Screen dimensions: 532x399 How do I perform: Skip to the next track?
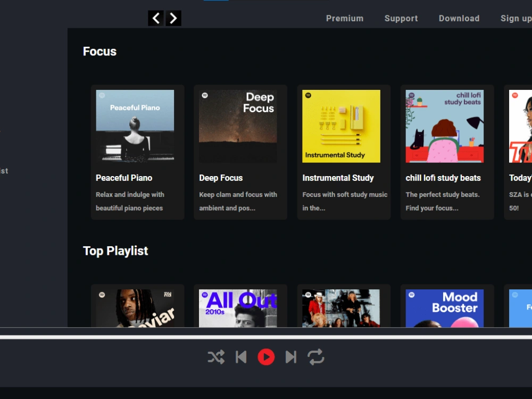[x=291, y=357]
